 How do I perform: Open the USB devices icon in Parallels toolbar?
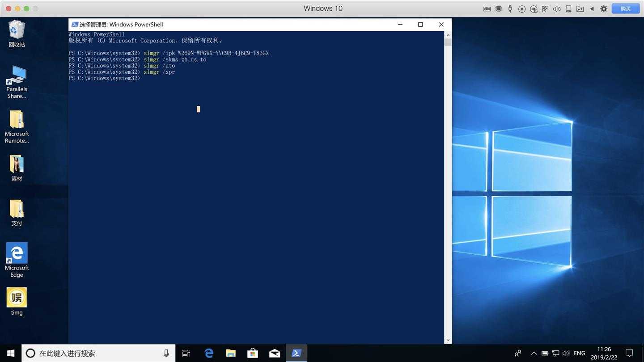pyautogui.click(x=510, y=9)
